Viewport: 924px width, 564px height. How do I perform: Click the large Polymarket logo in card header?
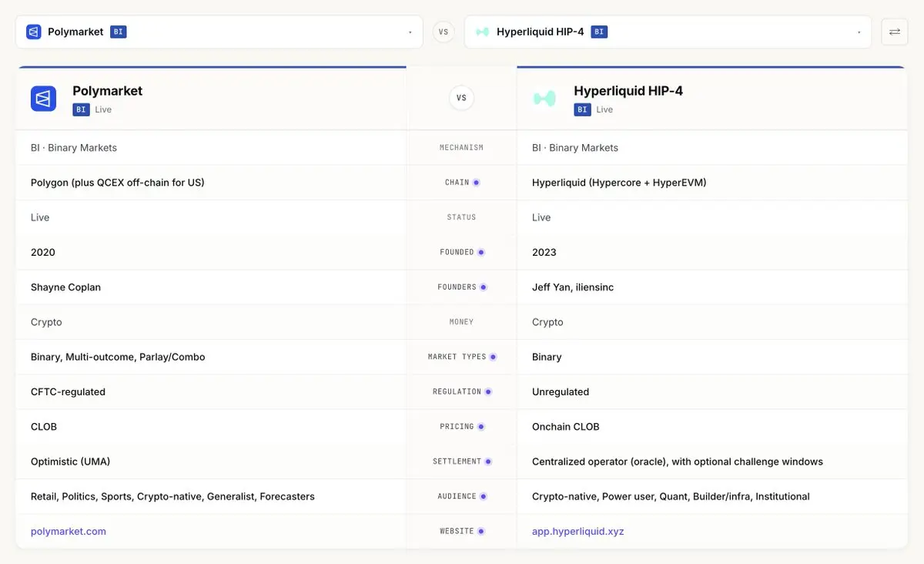pyautogui.click(x=43, y=99)
